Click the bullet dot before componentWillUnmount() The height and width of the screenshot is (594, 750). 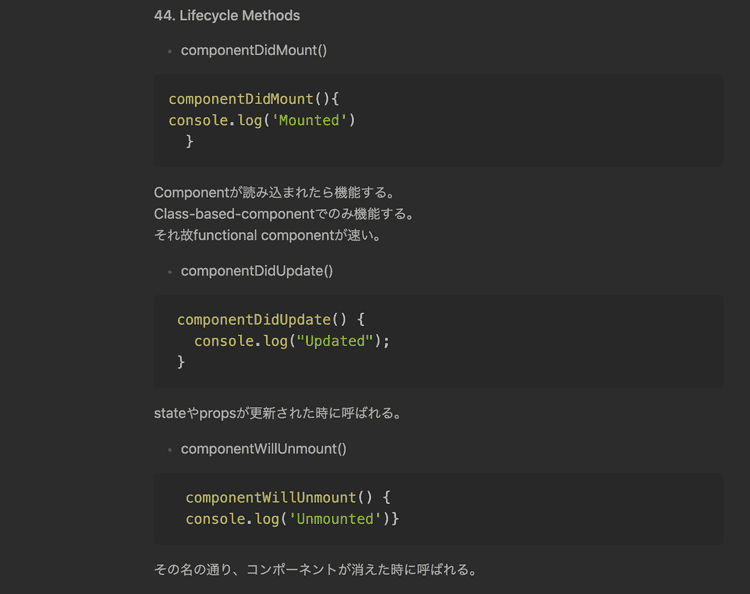click(x=170, y=450)
